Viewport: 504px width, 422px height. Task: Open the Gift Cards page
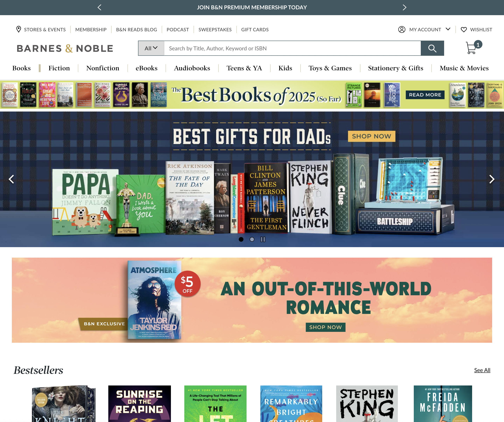(x=255, y=30)
